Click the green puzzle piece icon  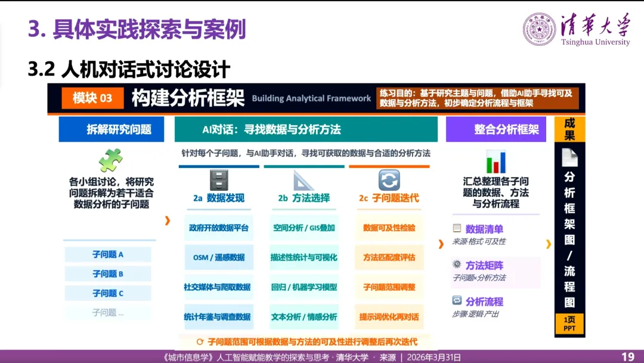tap(111, 159)
